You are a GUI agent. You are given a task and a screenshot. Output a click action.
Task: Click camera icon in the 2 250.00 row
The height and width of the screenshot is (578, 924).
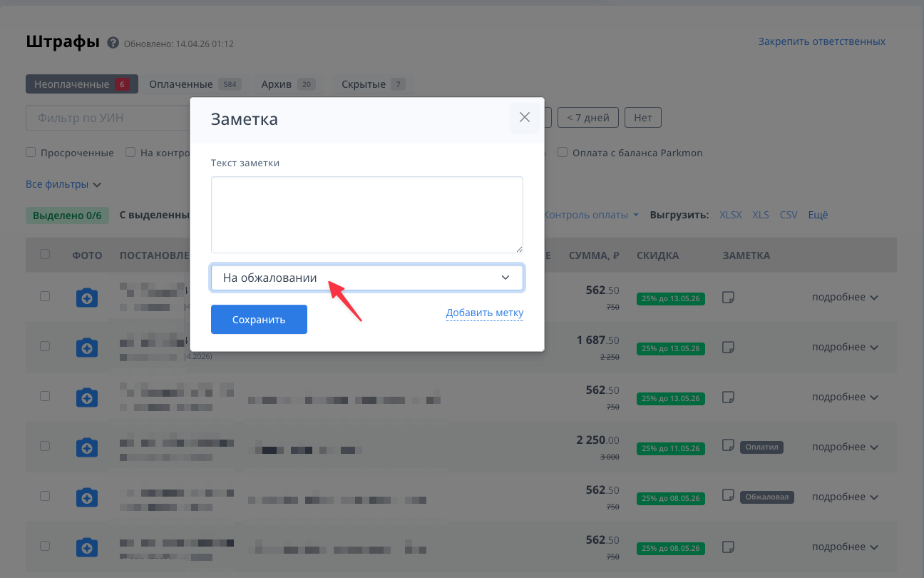(x=87, y=447)
